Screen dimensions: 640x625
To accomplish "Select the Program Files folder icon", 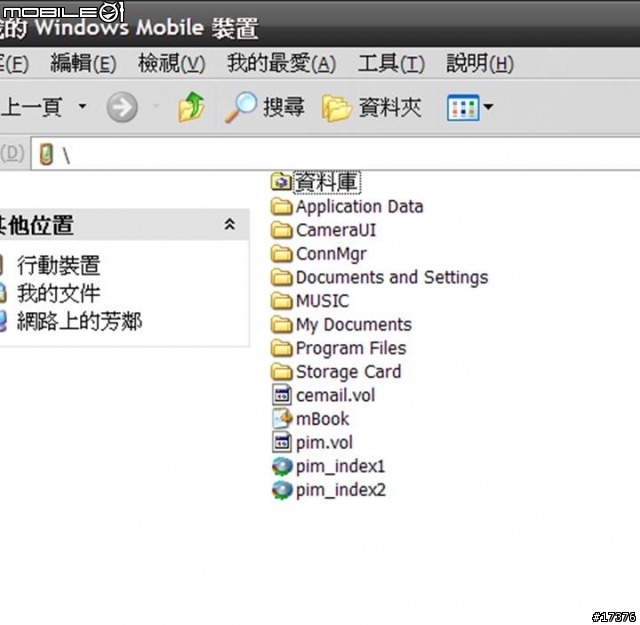I will coord(282,348).
